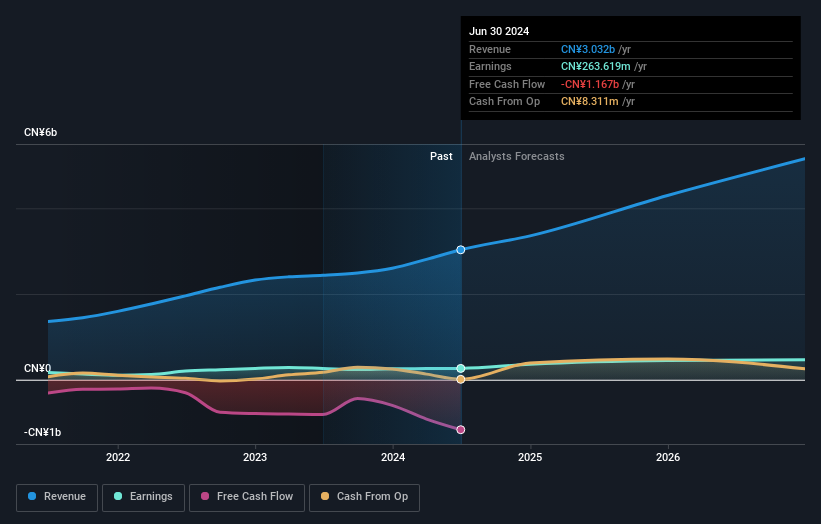Select the Revenue data point on blue line
821x524 pixels.
point(461,250)
